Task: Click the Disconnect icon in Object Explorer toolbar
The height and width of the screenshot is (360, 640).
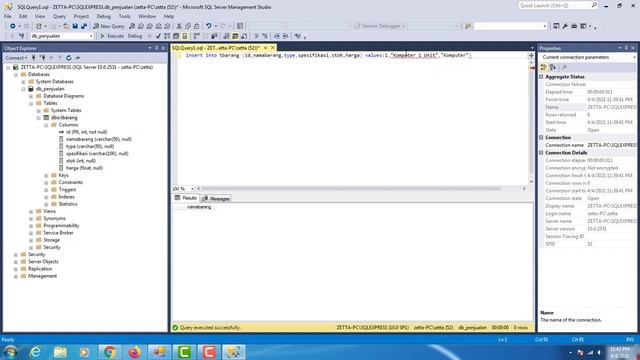Action: (42, 58)
